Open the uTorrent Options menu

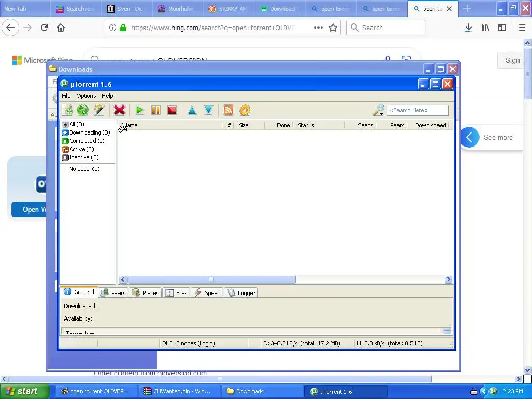(86, 96)
